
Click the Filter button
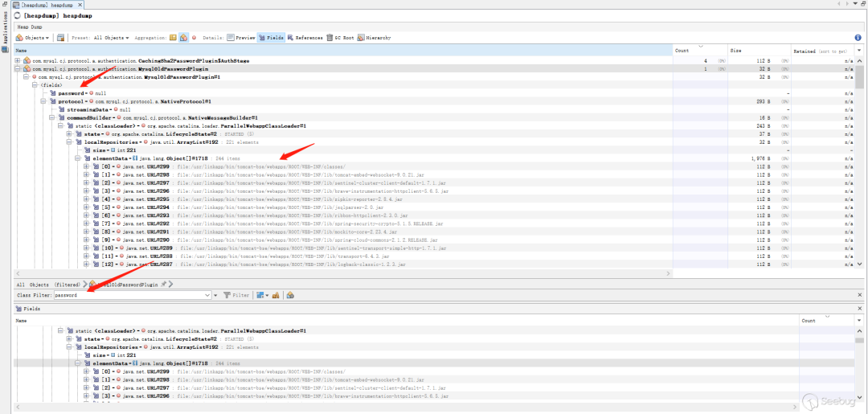(236, 295)
